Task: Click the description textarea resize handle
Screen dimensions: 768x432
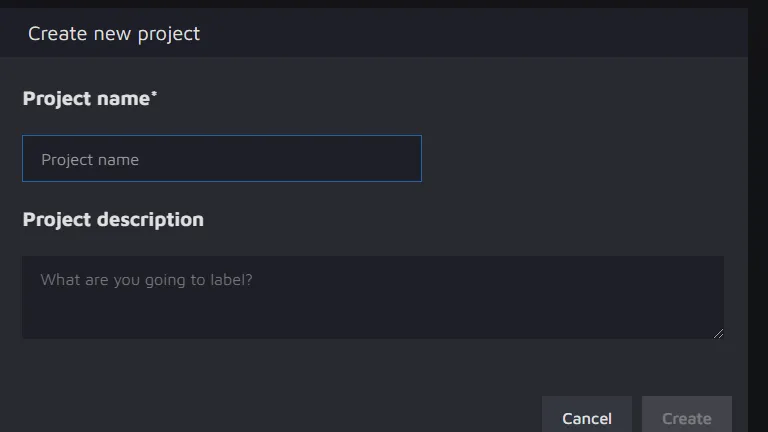Action: click(718, 333)
